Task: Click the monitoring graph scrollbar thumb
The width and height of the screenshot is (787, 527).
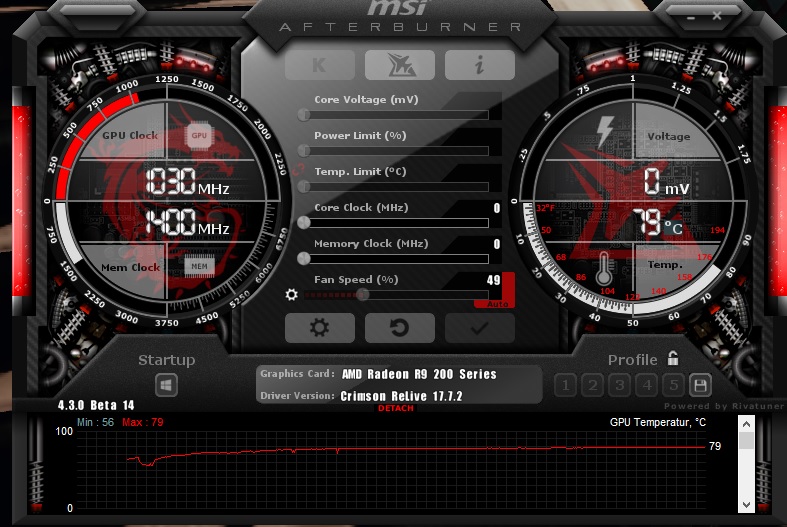Action: (x=746, y=440)
